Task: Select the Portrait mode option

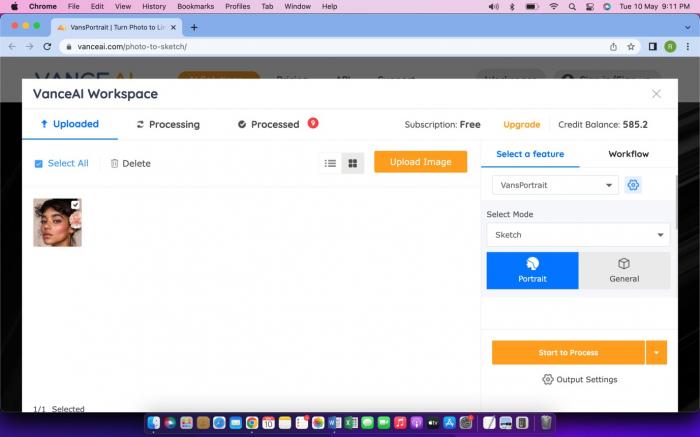Action: pyautogui.click(x=532, y=271)
